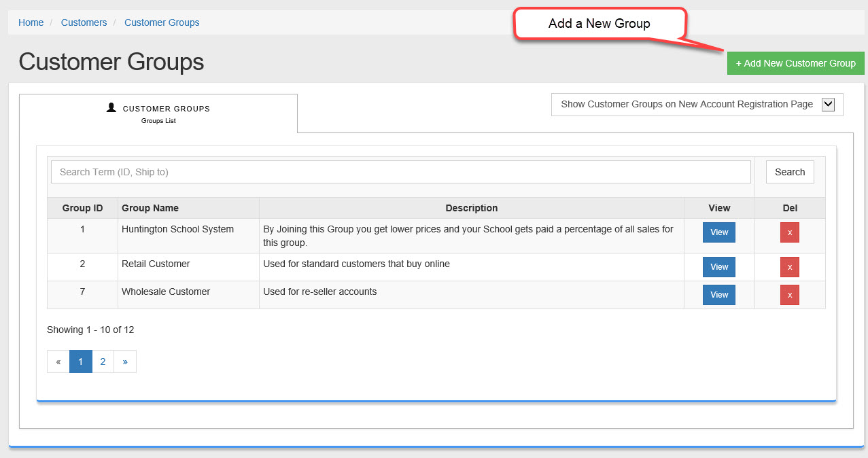View the Retail Customer group

click(719, 267)
